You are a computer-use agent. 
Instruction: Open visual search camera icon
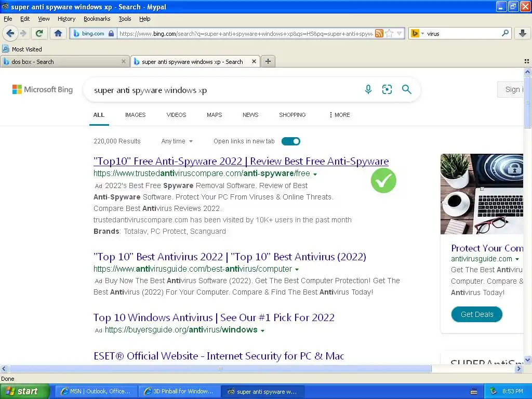(x=387, y=89)
